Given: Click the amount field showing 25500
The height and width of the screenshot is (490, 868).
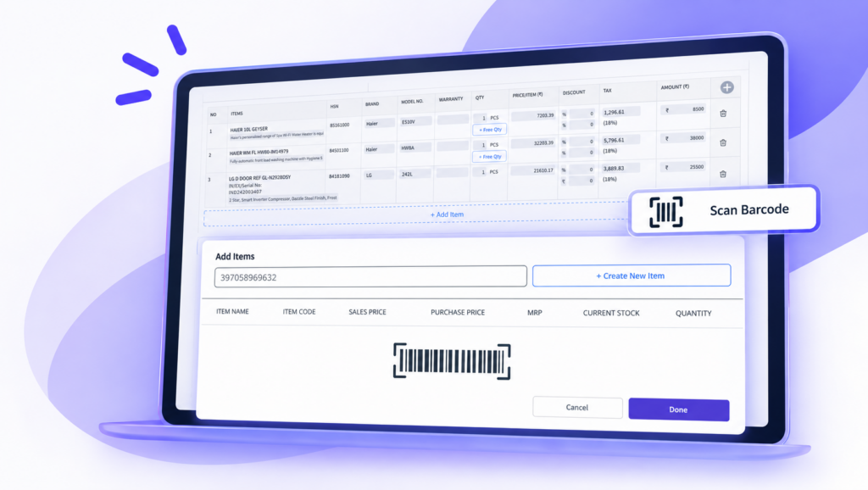Looking at the screenshot, I should coord(684,167).
